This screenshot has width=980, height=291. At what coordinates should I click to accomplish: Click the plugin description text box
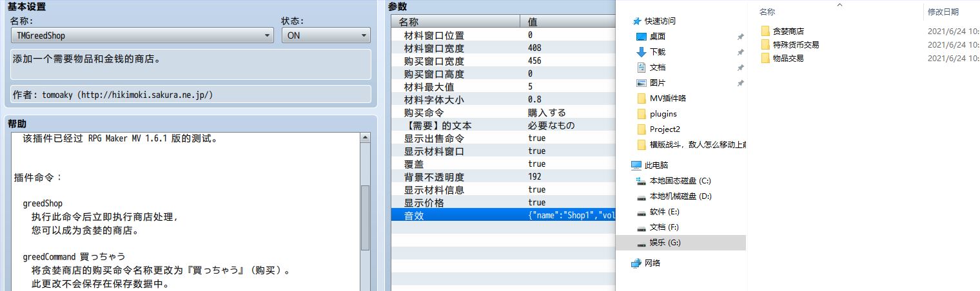coord(191,64)
